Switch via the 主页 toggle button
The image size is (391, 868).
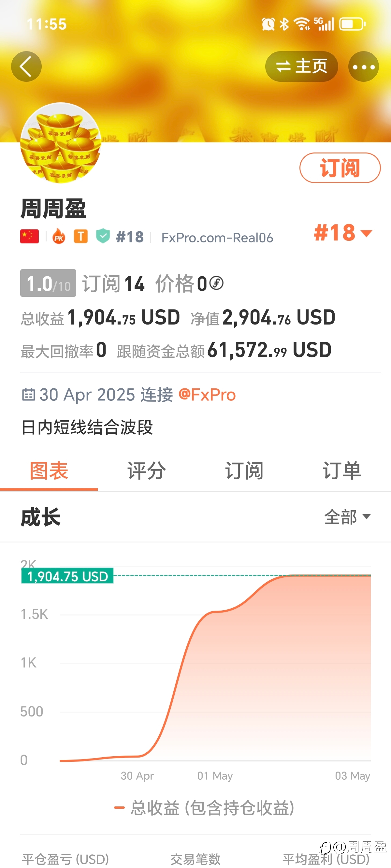point(302,66)
